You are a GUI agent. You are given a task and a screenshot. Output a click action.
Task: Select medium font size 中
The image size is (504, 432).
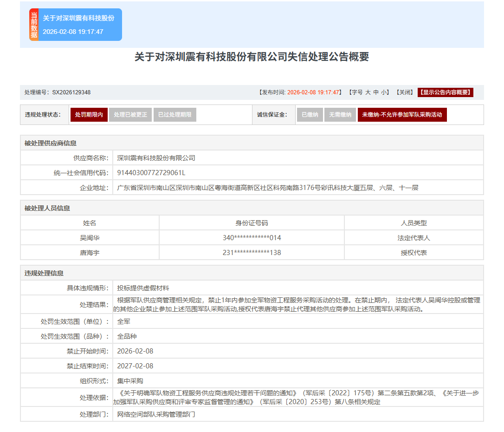(376, 92)
